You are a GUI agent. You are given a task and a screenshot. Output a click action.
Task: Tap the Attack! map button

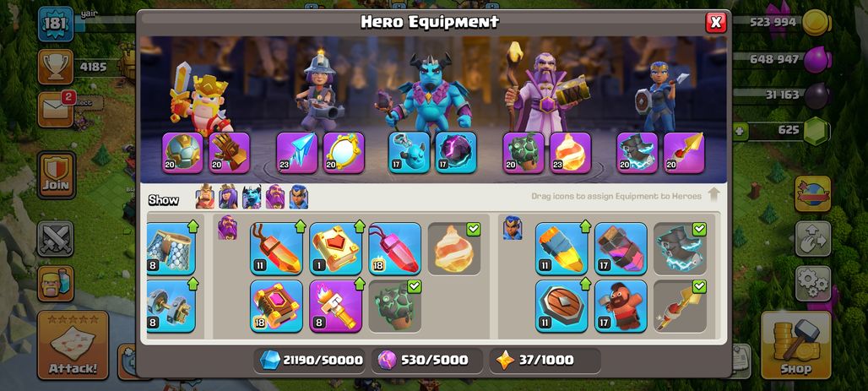point(73,345)
